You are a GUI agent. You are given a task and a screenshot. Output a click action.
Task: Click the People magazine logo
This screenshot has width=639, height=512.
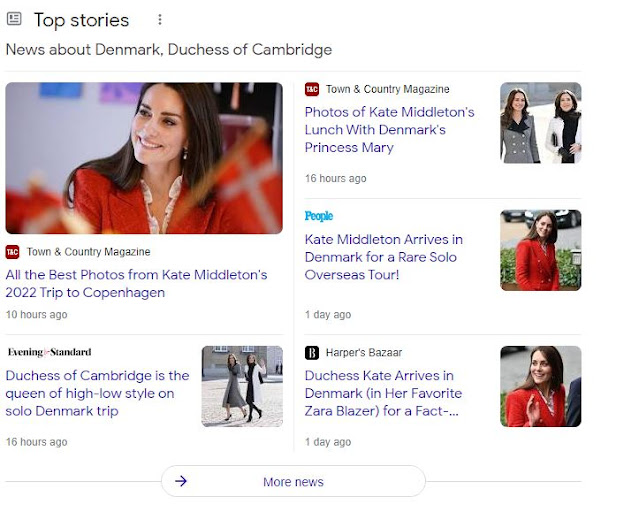(319, 216)
